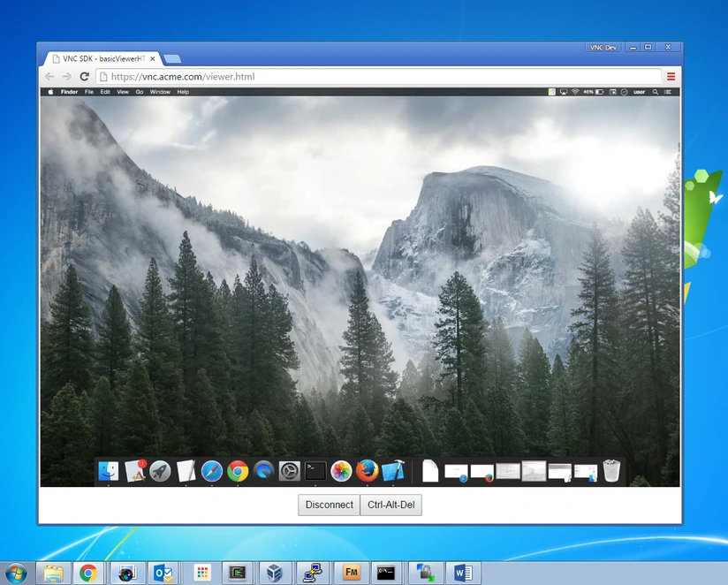Click the Wi-Fi status icon
Viewport: 728px width, 585px height.
coord(575,92)
